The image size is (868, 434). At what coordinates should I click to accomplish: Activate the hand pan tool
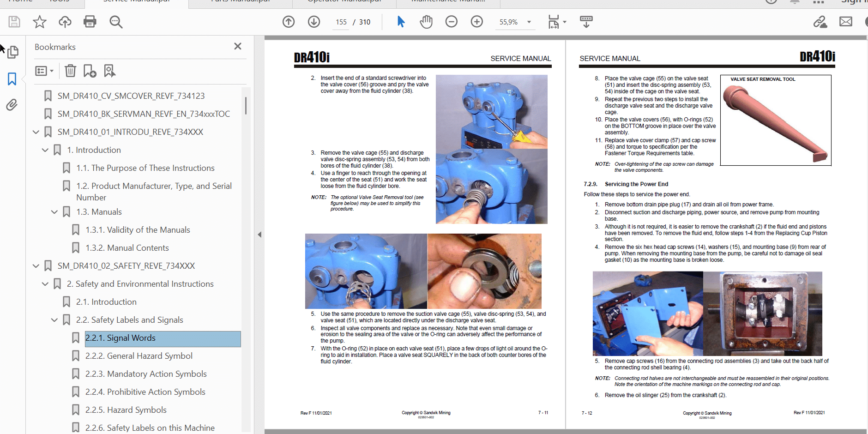[x=426, y=22]
